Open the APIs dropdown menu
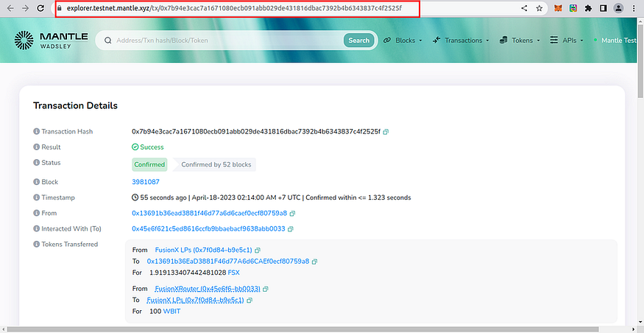The width and height of the screenshot is (644, 333). [567, 41]
